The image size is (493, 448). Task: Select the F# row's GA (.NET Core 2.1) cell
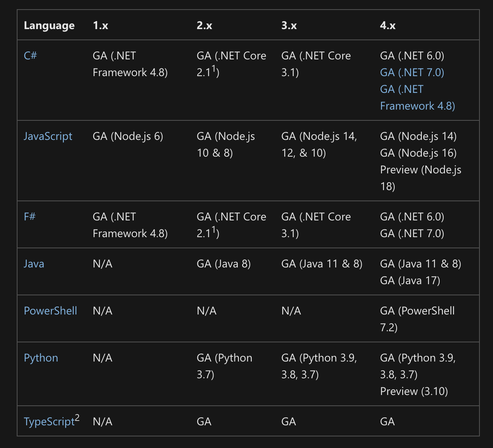(x=231, y=225)
